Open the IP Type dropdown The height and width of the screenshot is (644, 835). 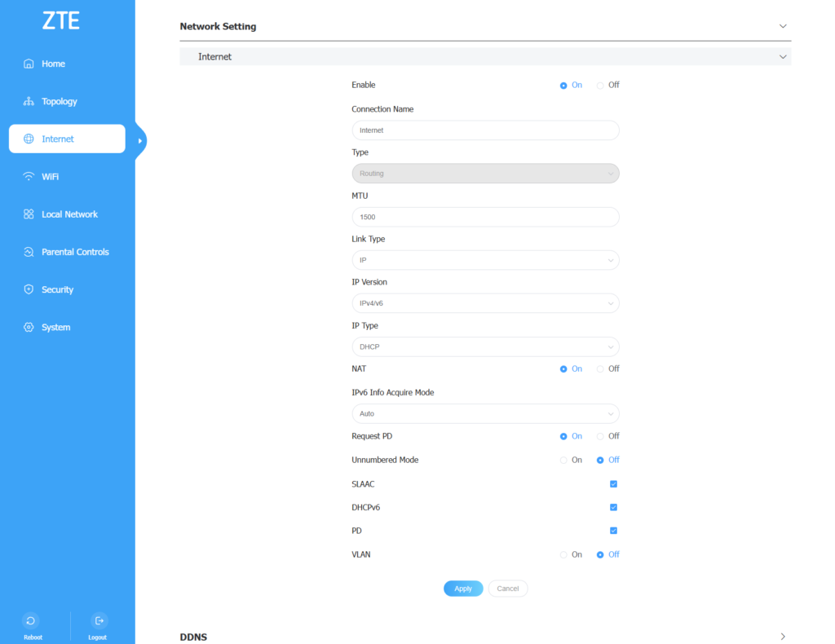(485, 347)
